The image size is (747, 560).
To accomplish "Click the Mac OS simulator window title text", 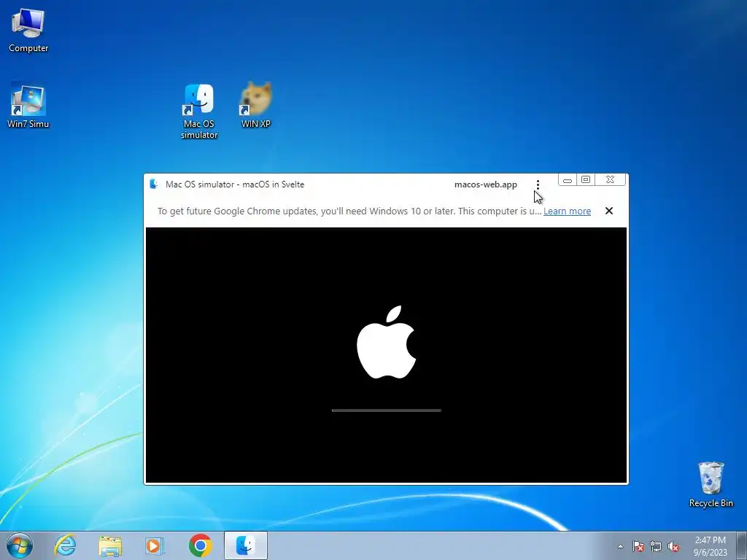I will tap(235, 184).
